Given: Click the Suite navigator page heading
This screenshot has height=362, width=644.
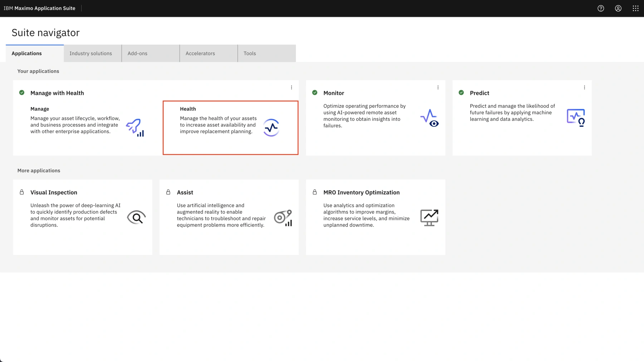Looking at the screenshot, I should pyautogui.click(x=45, y=33).
